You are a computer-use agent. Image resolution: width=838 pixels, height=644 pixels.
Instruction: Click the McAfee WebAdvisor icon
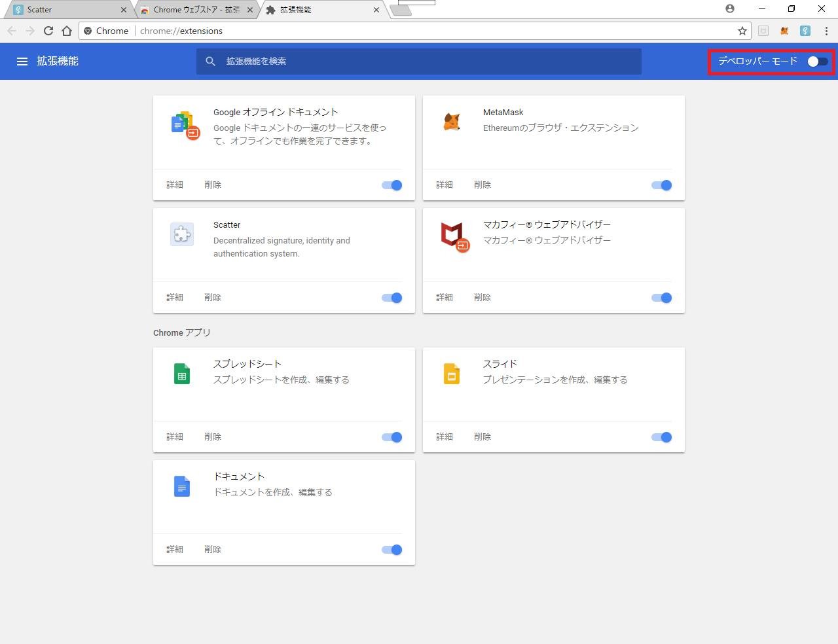[x=454, y=237]
